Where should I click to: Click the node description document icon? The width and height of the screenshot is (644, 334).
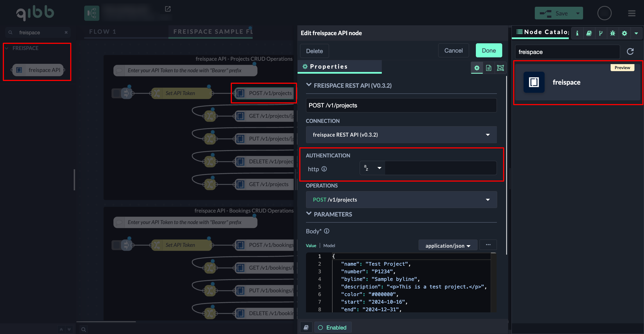coord(488,68)
